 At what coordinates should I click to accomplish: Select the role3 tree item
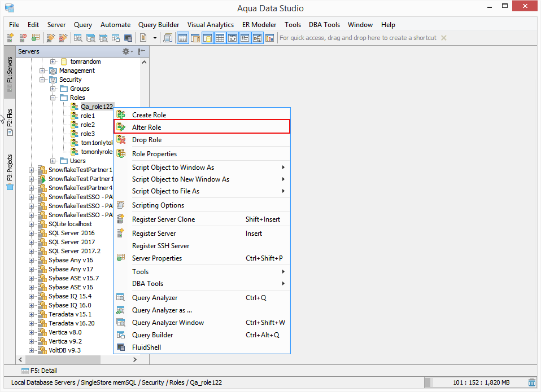pyautogui.click(x=88, y=134)
